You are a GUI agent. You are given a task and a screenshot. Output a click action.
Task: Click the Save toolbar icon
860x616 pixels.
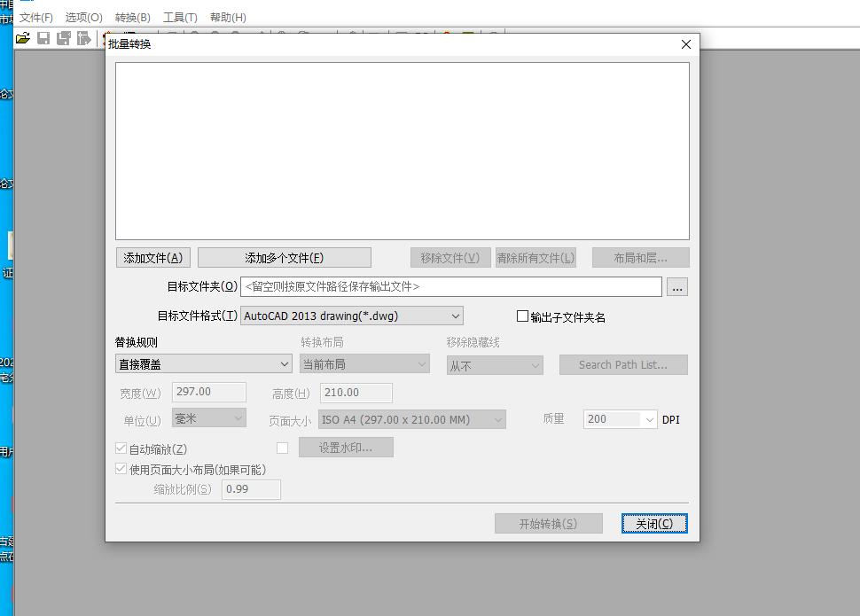pos(43,38)
